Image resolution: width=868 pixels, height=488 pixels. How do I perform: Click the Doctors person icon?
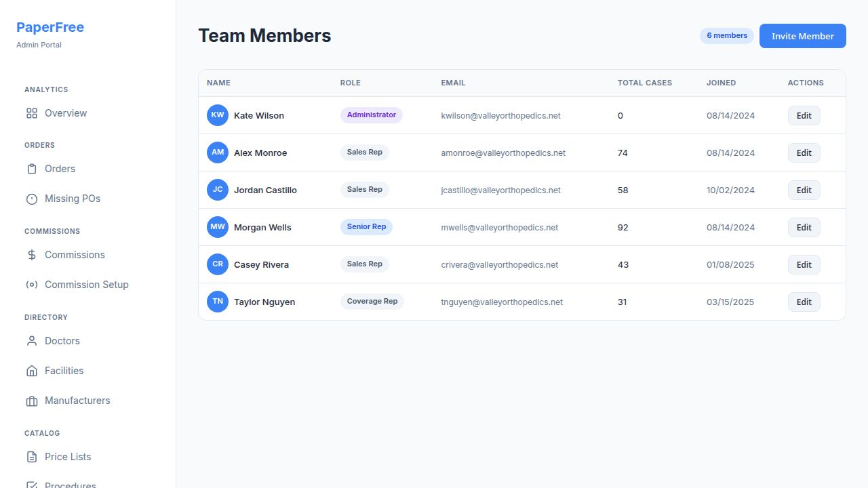point(31,341)
